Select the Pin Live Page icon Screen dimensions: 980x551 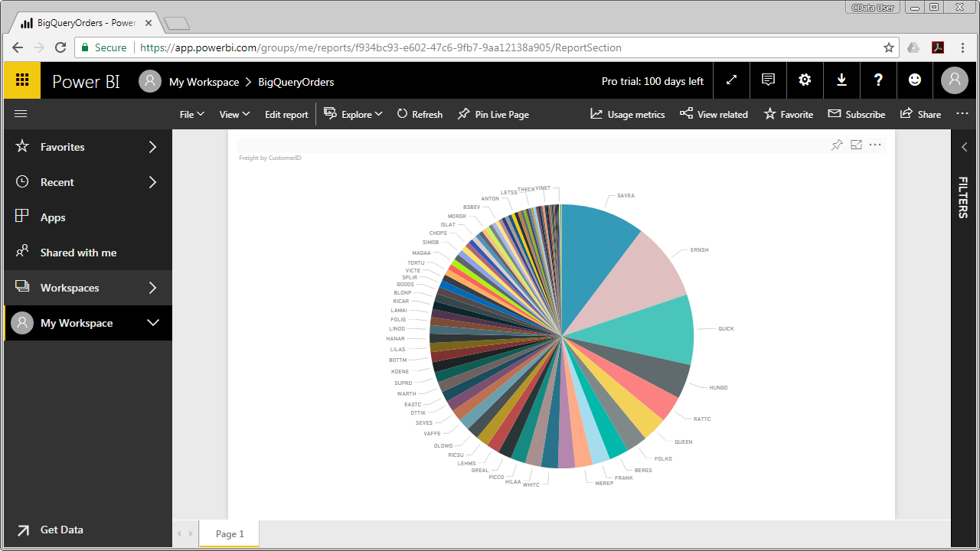tap(493, 114)
